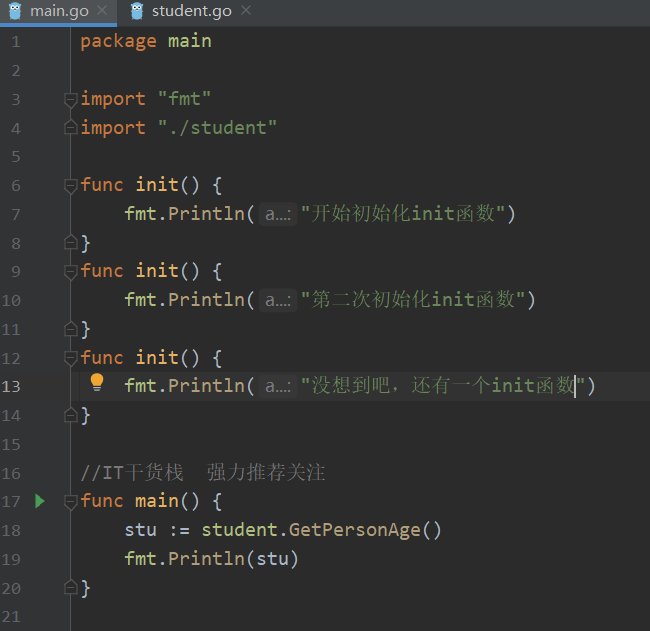Click 'fmt.Println' on line 7

184,214
